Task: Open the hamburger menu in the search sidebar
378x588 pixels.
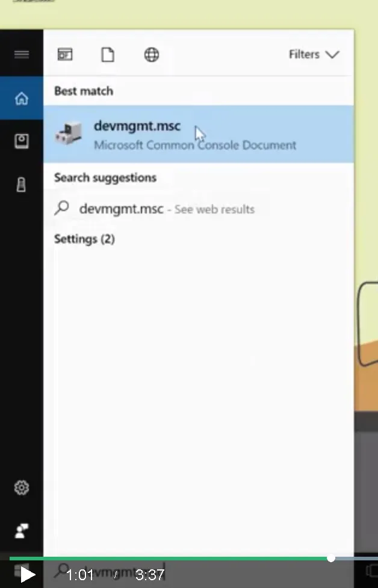Action: coord(22,54)
